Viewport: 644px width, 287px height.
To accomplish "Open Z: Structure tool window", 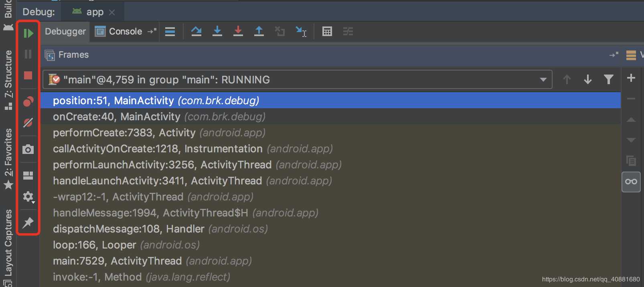I will tap(8, 79).
